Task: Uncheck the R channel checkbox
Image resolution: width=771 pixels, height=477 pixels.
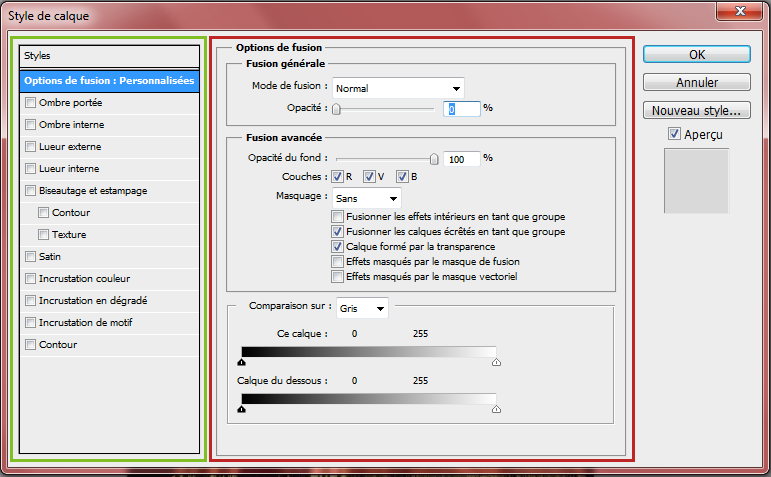Action: pyautogui.click(x=337, y=177)
